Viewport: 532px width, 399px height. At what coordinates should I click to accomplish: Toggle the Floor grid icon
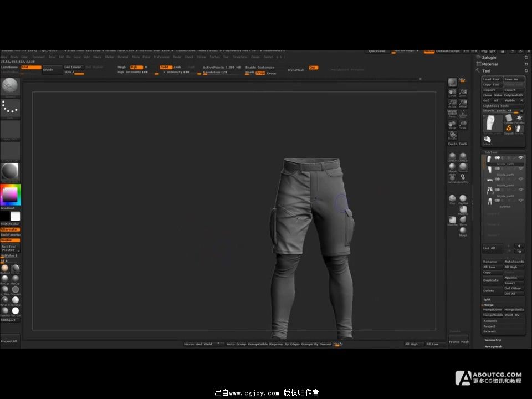click(x=463, y=114)
